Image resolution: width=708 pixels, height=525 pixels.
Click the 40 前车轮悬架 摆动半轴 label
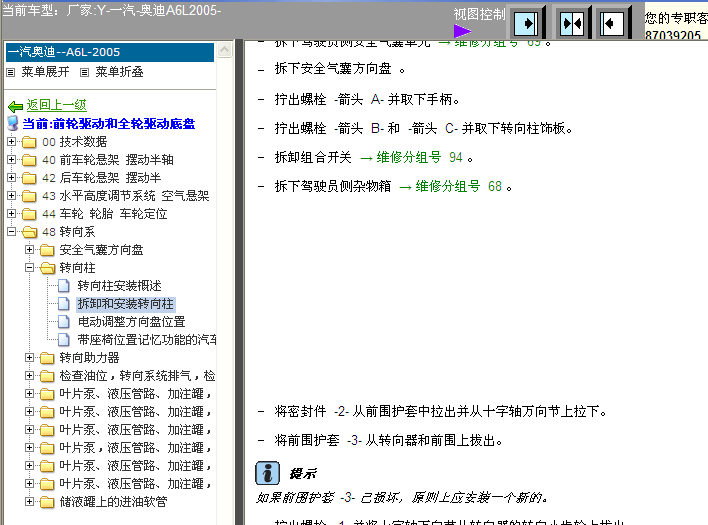click(107, 160)
